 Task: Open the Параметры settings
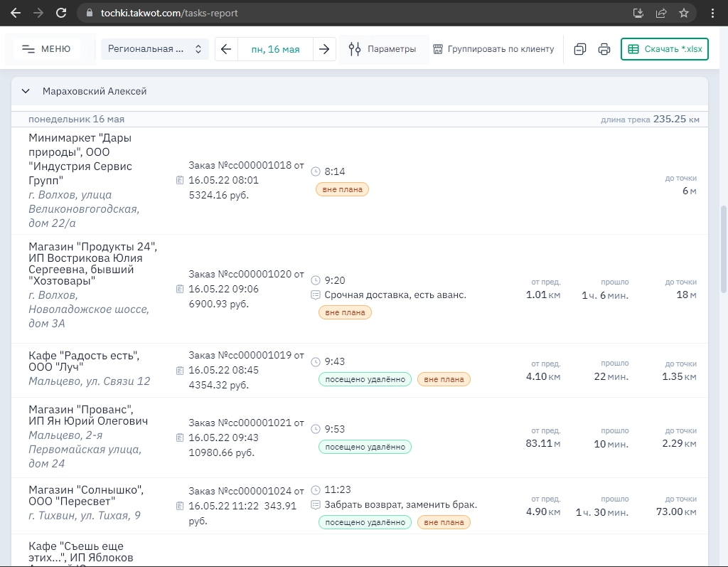382,49
